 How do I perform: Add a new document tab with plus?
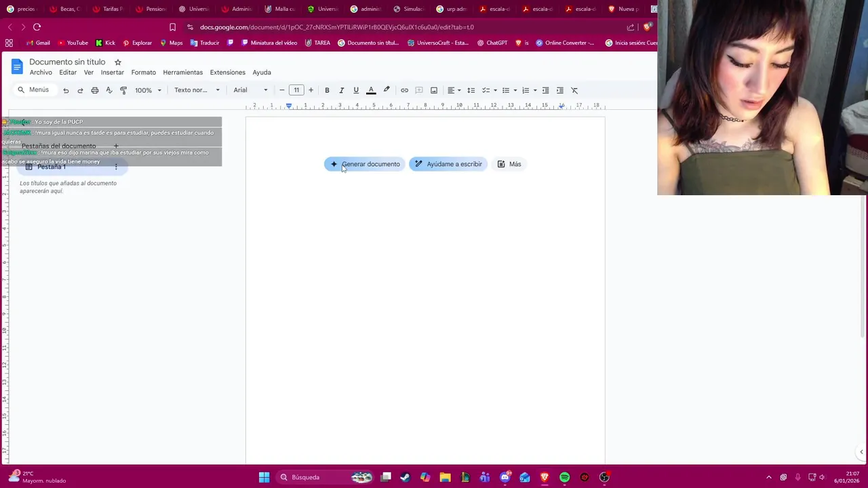[116, 146]
